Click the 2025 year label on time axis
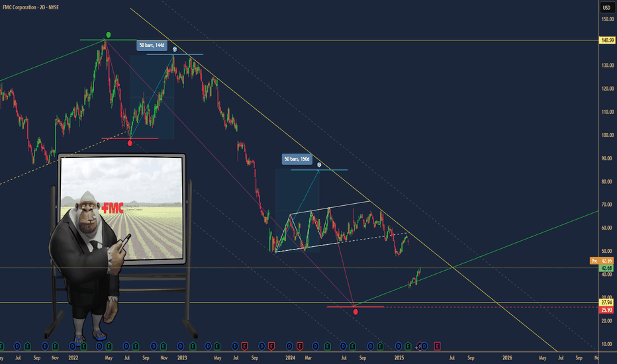Screen dimensions: 617x364 399,358
